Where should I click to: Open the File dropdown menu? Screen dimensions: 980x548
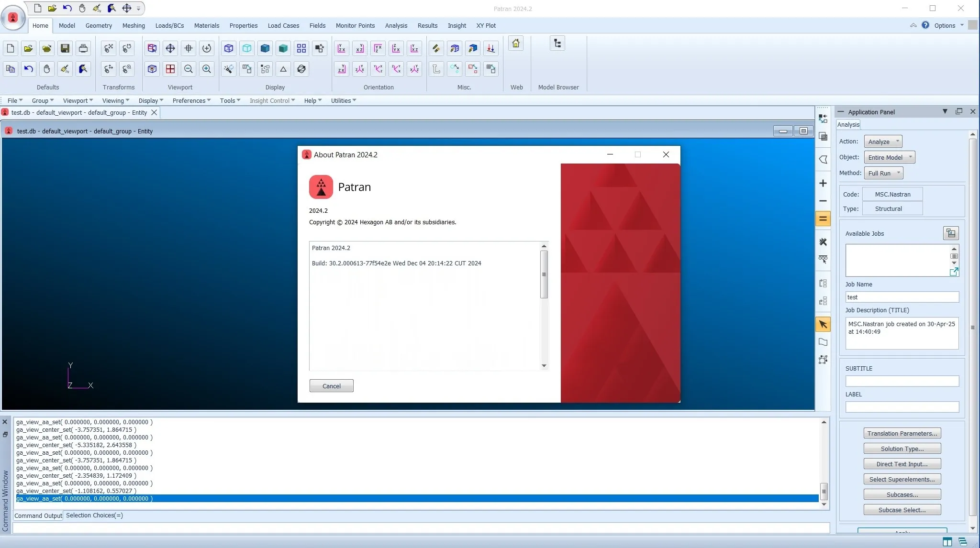(x=15, y=100)
